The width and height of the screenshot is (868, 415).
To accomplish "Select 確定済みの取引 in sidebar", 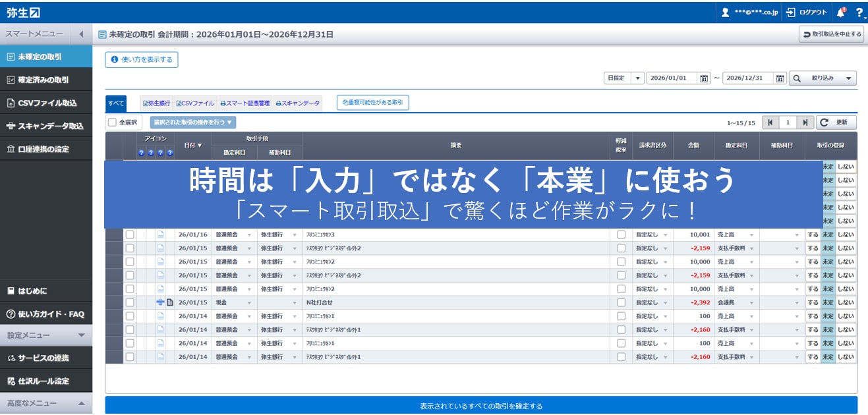I will click(43, 80).
